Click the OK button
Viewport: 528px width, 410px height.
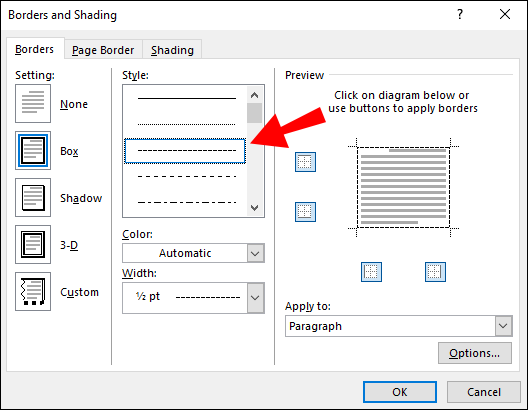click(x=400, y=392)
